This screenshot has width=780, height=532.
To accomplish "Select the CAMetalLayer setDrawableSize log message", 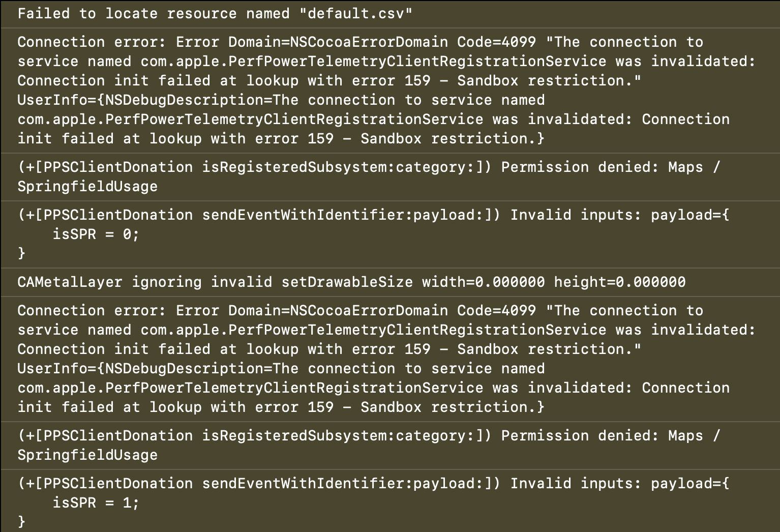I will 351,282.
